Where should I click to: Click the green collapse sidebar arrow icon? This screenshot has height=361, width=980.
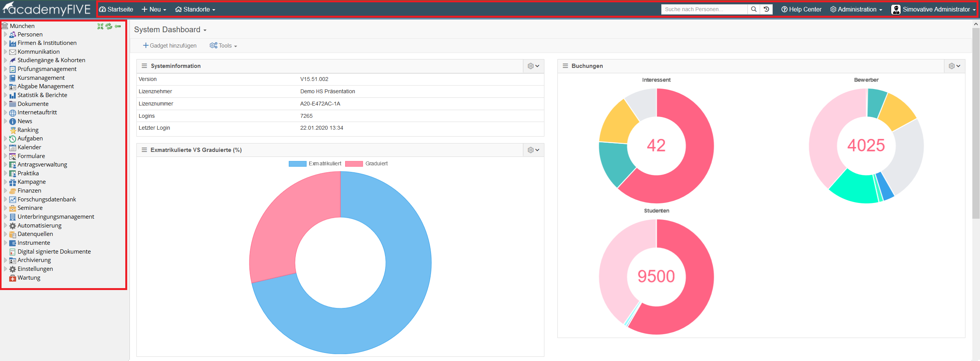click(x=118, y=26)
